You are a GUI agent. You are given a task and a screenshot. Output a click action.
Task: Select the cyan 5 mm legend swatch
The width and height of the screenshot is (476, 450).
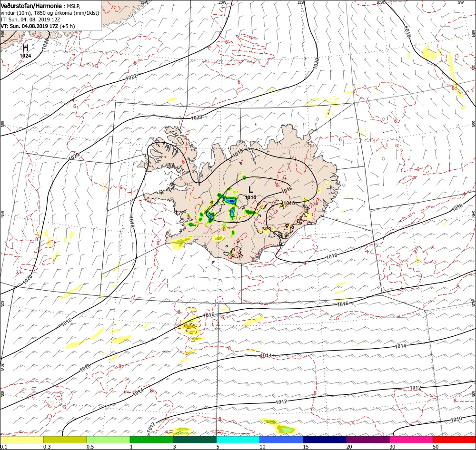click(238, 440)
